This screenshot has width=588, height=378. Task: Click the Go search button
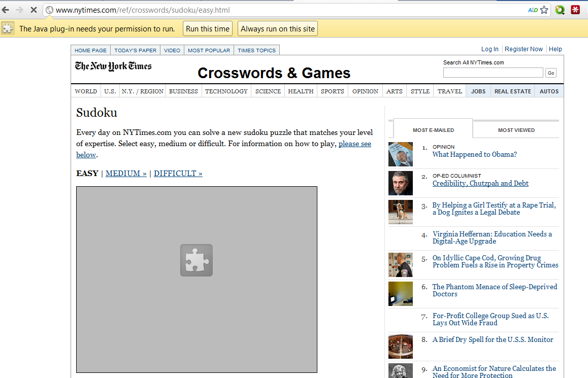(551, 73)
